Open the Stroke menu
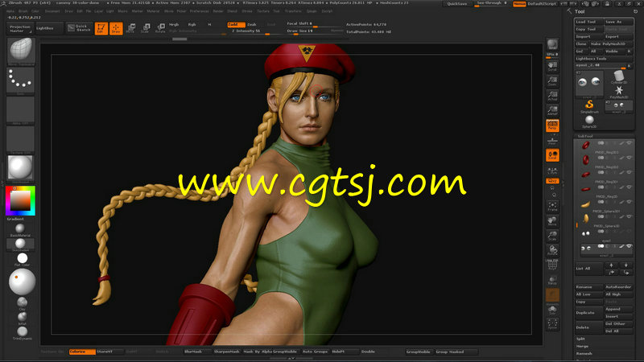Image resolution: width=644 pixels, height=362 pixels. pos(247,11)
